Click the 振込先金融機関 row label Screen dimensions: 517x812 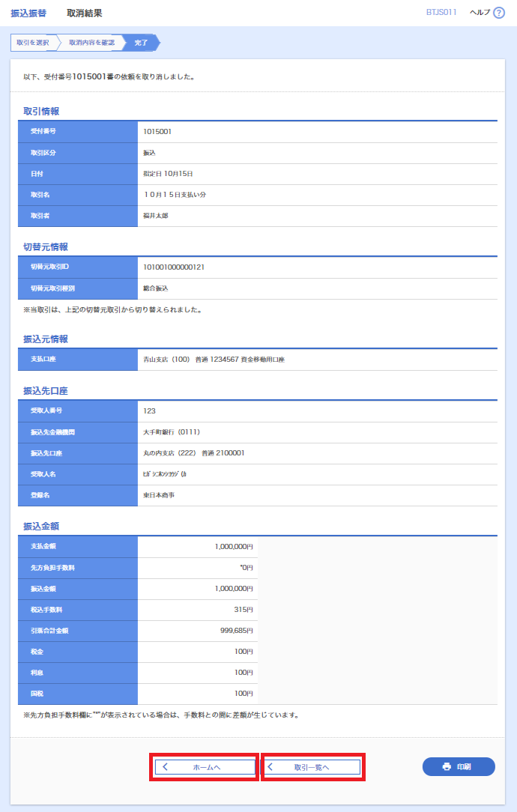(x=52, y=432)
